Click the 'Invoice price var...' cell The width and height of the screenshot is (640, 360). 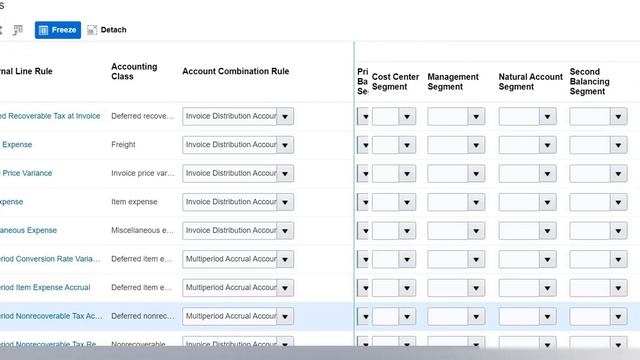tap(143, 173)
